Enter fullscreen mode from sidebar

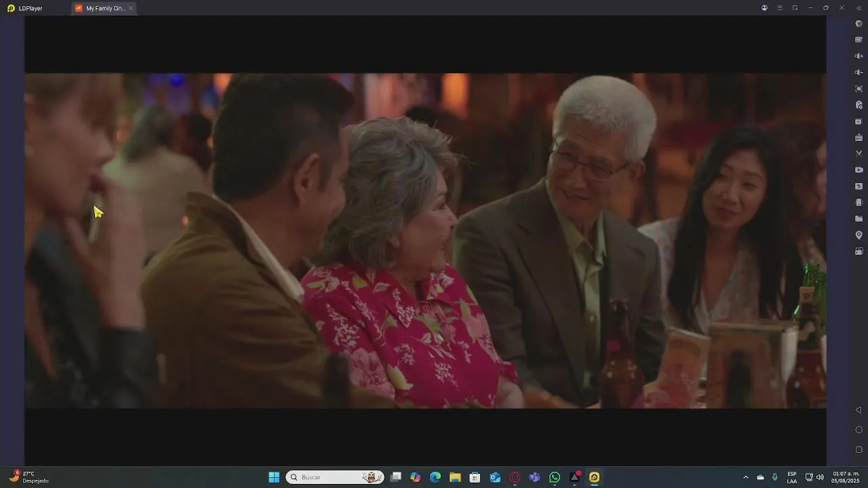(x=859, y=89)
